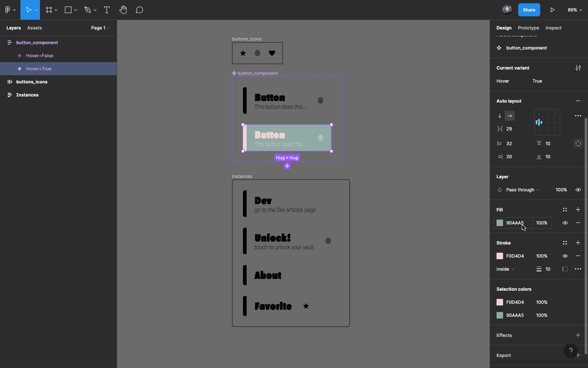
Task: Click the Share button
Action: point(529,10)
